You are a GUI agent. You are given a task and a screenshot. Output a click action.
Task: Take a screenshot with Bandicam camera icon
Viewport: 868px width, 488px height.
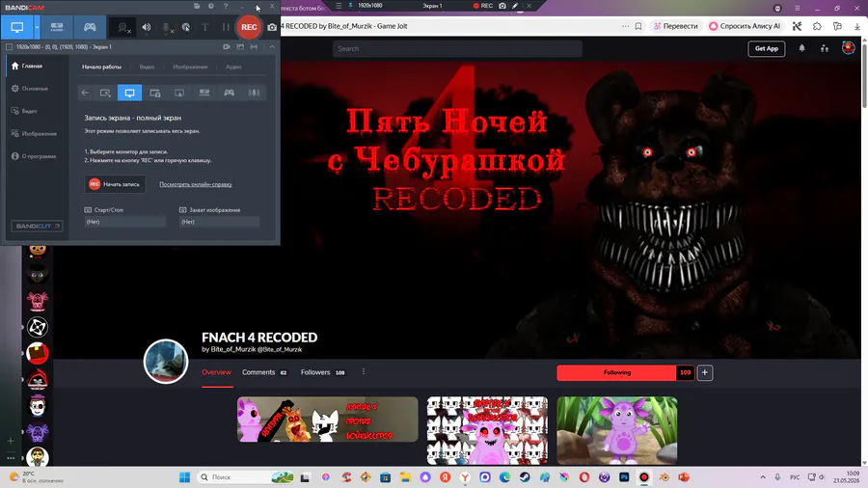(x=272, y=27)
